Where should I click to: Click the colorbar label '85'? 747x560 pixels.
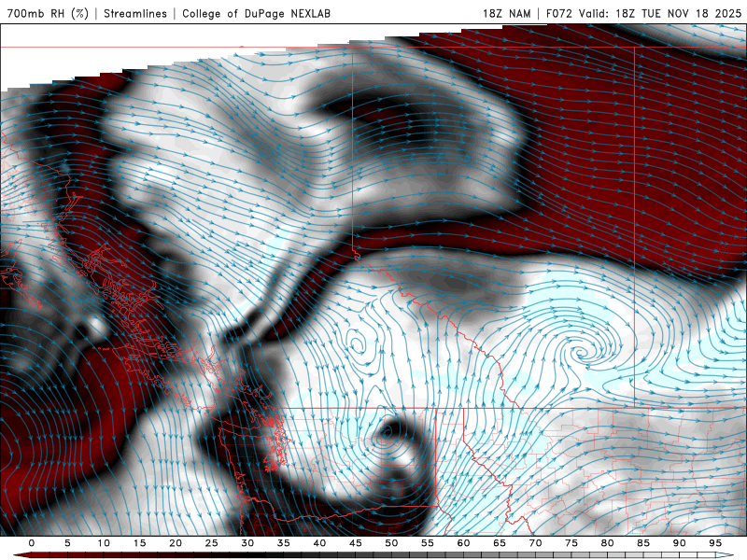pos(643,543)
